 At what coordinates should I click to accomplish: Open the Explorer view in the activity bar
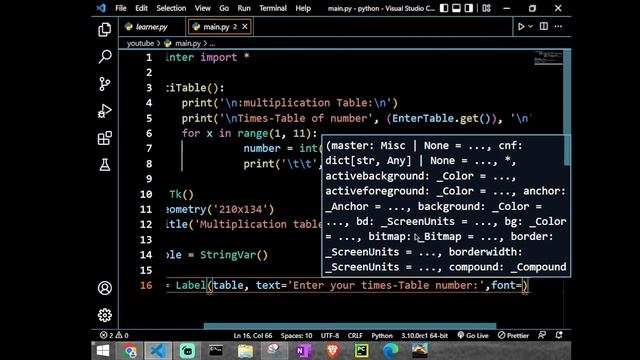pyautogui.click(x=104, y=29)
